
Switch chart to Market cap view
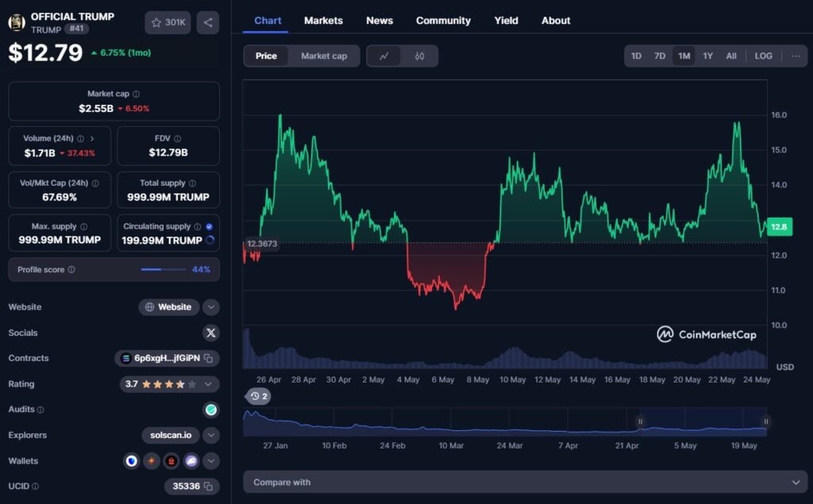(x=324, y=56)
